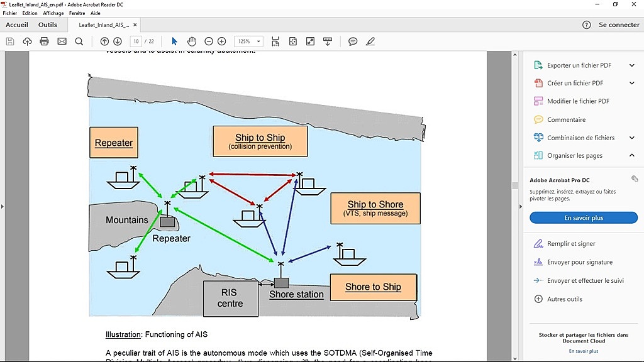The width and height of the screenshot is (644, 362).
Task: Copy icon next to Adobe Acrobat Pro DC
Action: point(635,178)
